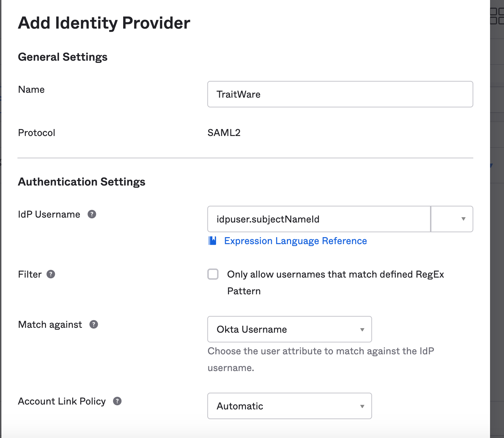Image resolution: width=504 pixels, height=438 pixels.
Task: Click the 'Only allow usernames that match' label
Action: click(x=335, y=282)
